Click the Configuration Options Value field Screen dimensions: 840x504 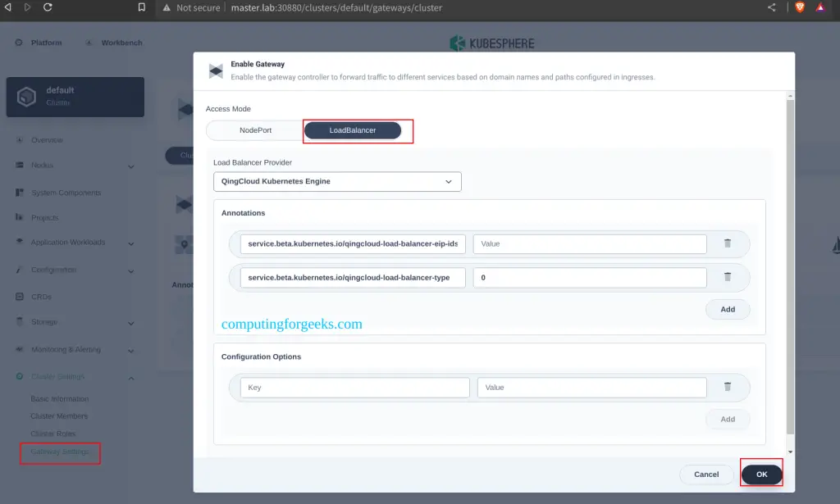point(591,388)
